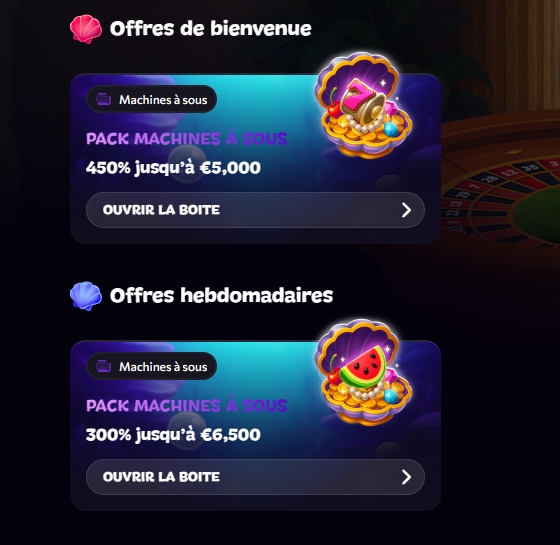Click the slot machine icon in the welcome offer tag

click(104, 99)
